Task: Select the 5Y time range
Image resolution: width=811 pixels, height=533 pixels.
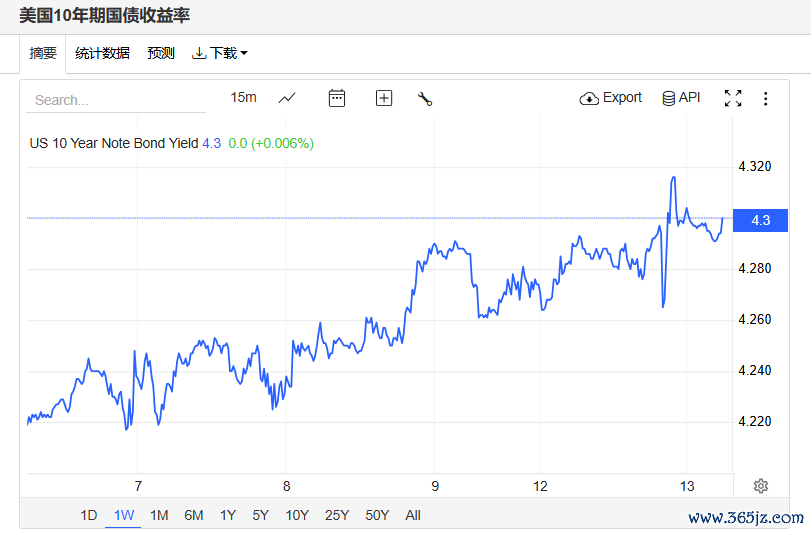Action: click(x=261, y=515)
